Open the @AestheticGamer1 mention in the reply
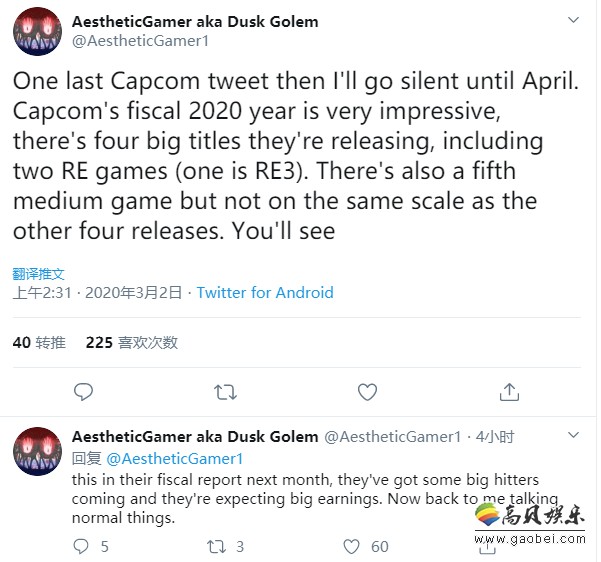Viewport: 601px width, 562px height. tap(174, 458)
